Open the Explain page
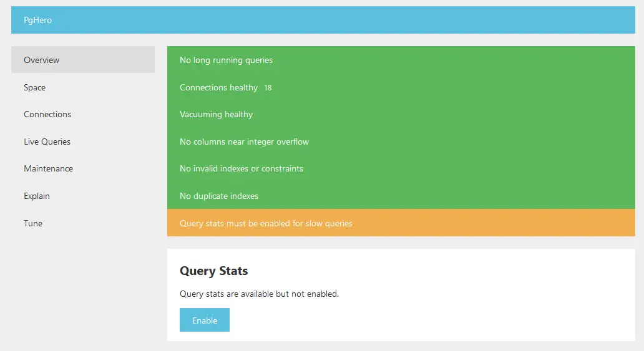This screenshot has width=644, height=351. [x=37, y=196]
